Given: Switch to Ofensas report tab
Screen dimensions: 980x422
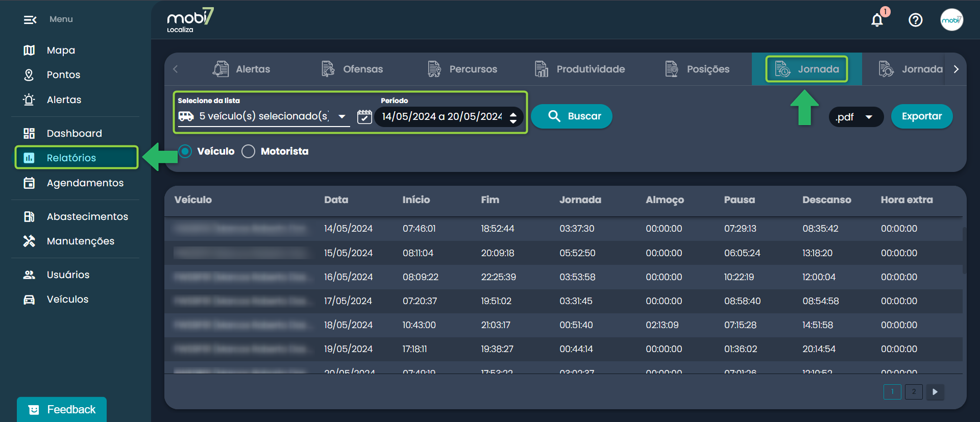Looking at the screenshot, I should point(352,69).
